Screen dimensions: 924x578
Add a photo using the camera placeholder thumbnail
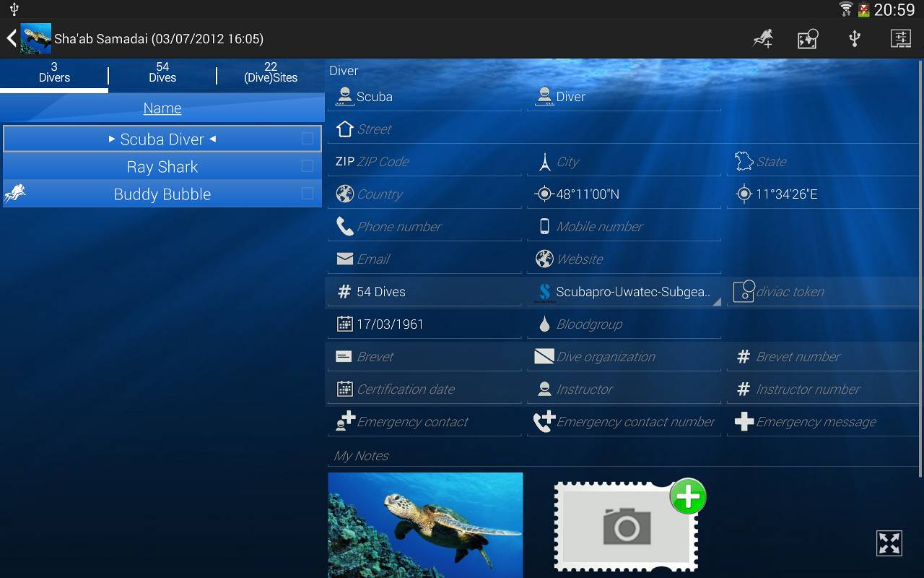624,525
